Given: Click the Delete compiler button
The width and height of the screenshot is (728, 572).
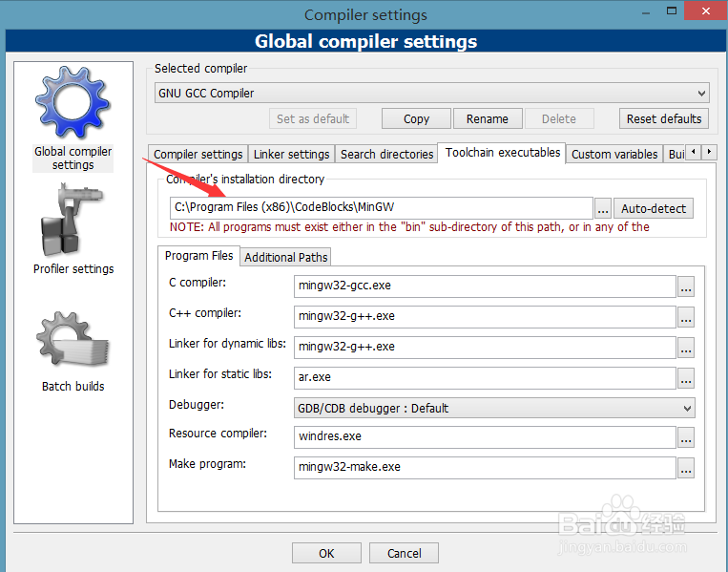Looking at the screenshot, I should [559, 119].
